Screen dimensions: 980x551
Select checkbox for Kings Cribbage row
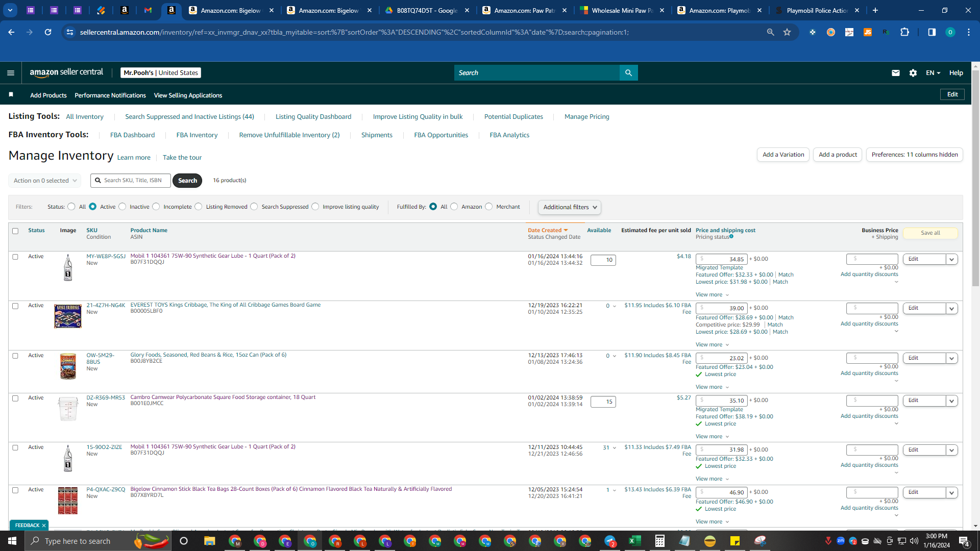(x=15, y=306)
